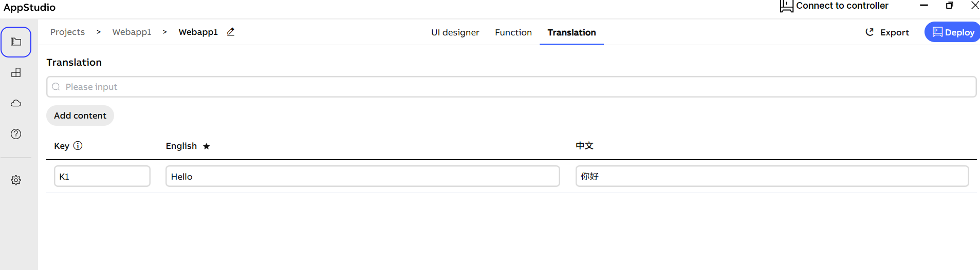Open the projects folder sidebar icon
Viewport: 980px width, 270px height.
16,42
